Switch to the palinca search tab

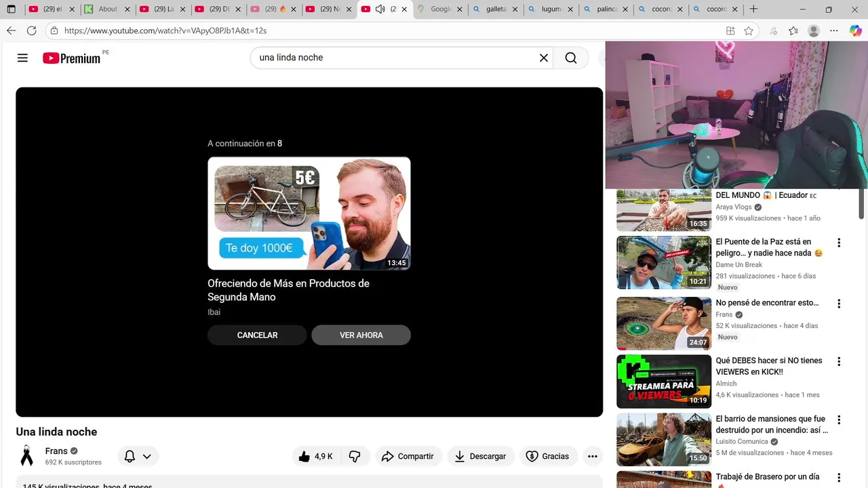(606, 9)
